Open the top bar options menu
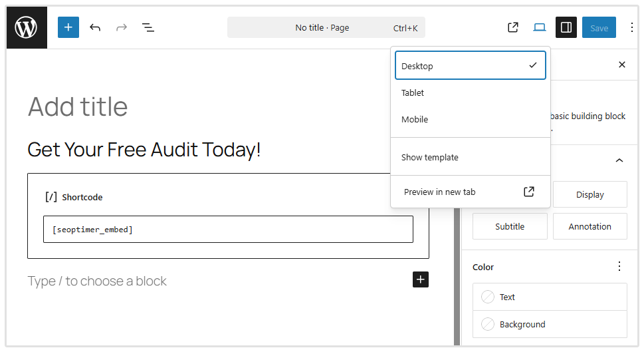The height and width of the screenshot is (352, 644). coord(631,27)
